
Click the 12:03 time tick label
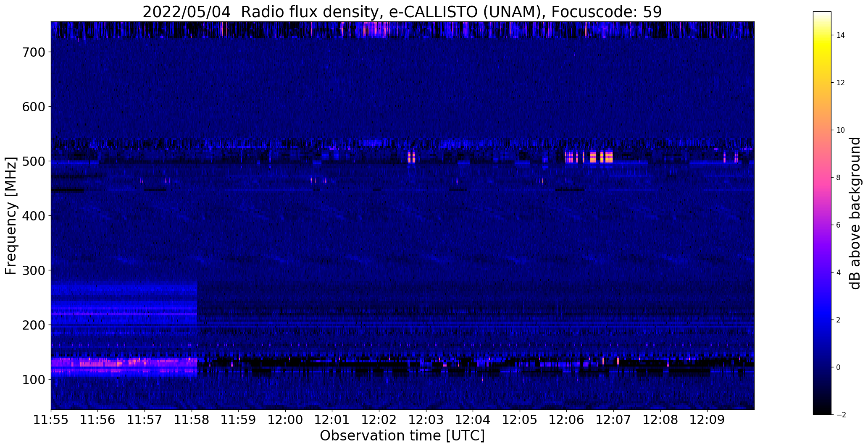pyautogui.click(x=426, y=420)
